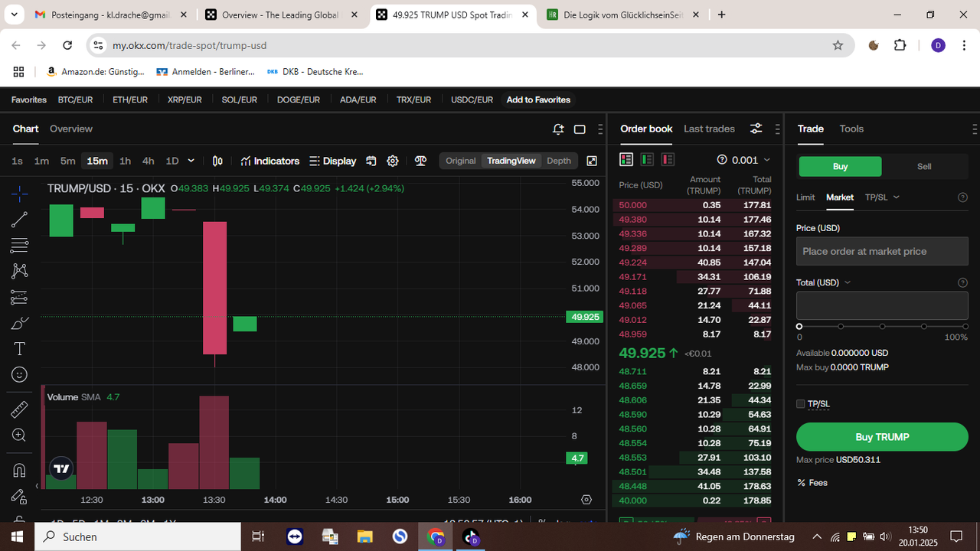This screenshot has width=980, height=551.
Task: Open the Fibonacci retracement tool
Action: (19, 246)
